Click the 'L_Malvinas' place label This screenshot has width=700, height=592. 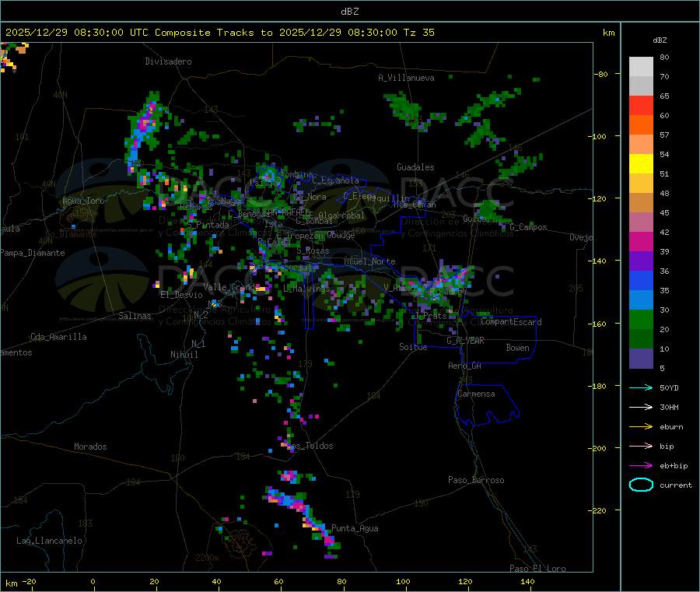point(306,289)
